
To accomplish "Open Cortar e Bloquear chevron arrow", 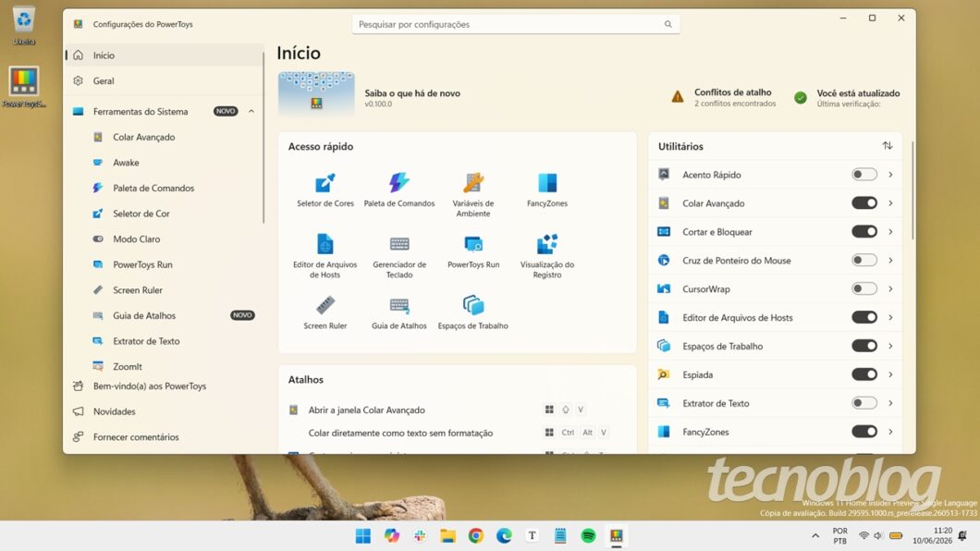I will tap(890, 232).
